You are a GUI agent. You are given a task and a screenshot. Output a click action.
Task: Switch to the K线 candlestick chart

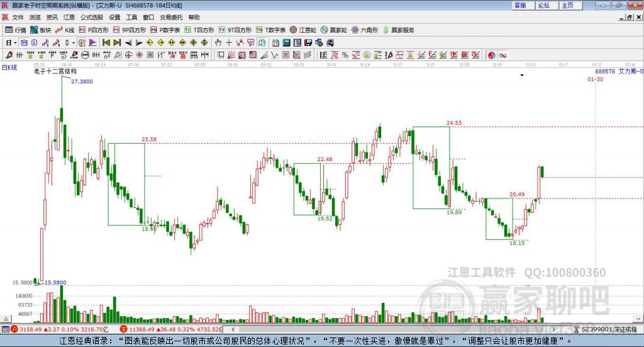pyautogui.click(x=65, y=30)
